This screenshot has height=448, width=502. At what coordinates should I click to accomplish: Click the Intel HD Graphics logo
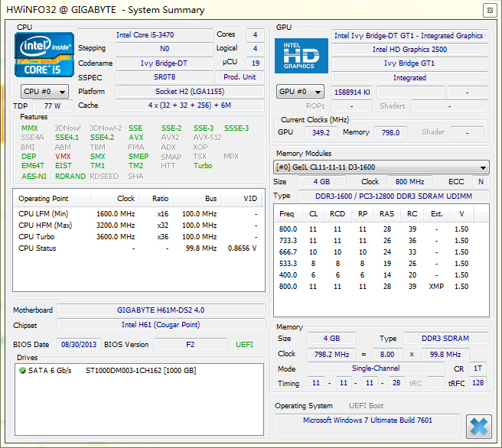(302, 56)
